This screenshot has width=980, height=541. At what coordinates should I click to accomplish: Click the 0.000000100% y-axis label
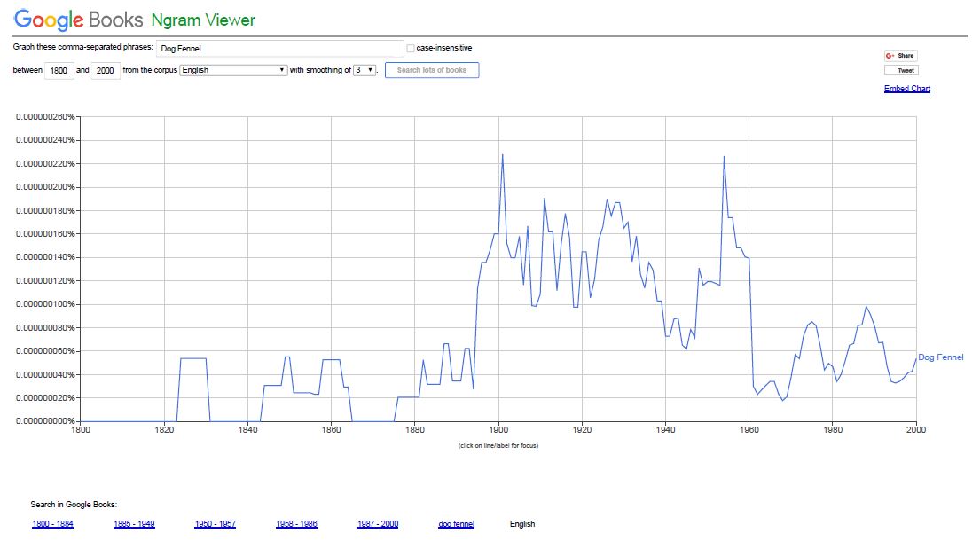(x=45, y=304)
